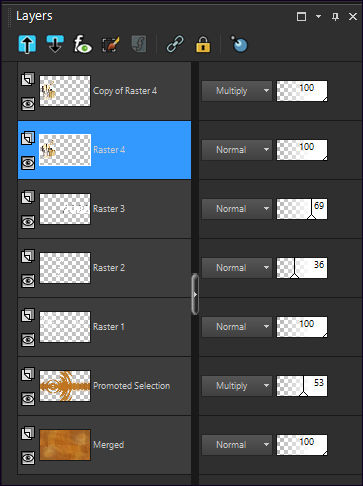
Task: Click the layer styles icon
Action: point(139,44)
